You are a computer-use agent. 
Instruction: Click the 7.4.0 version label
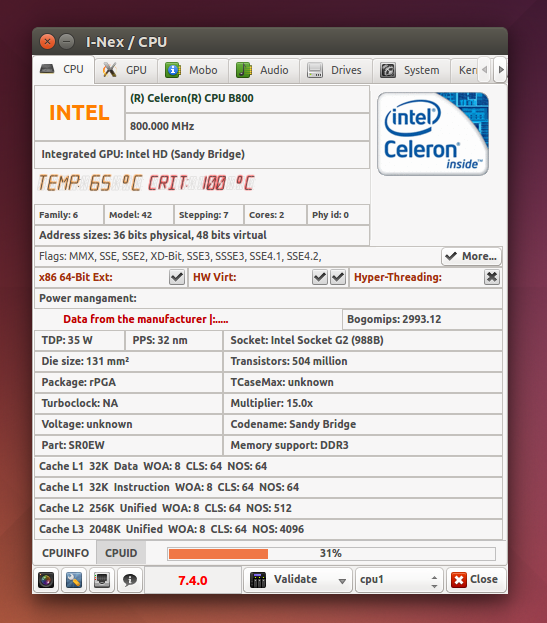click(193, 580)
